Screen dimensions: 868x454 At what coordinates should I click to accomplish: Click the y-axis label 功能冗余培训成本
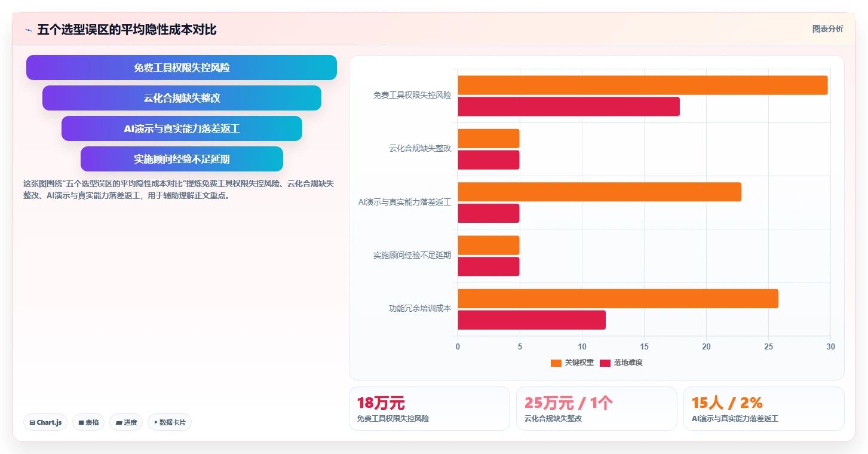point(420,308)
